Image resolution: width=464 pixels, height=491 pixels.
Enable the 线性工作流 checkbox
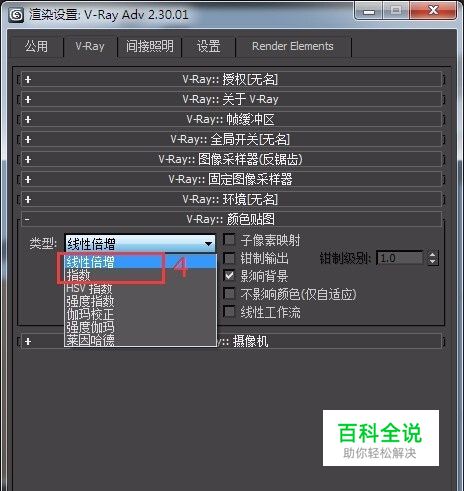click(229, 312)
